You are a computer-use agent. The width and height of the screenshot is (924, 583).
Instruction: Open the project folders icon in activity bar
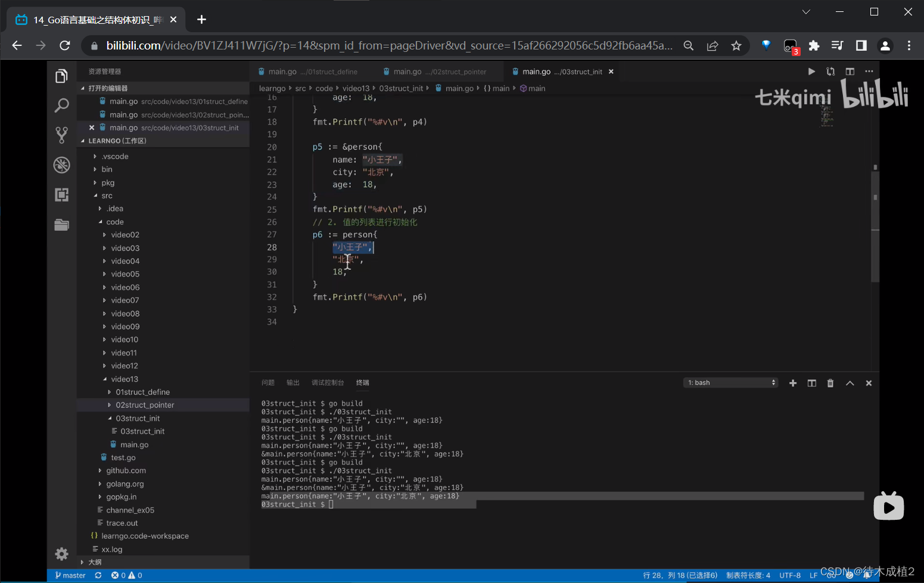(61, 225)
